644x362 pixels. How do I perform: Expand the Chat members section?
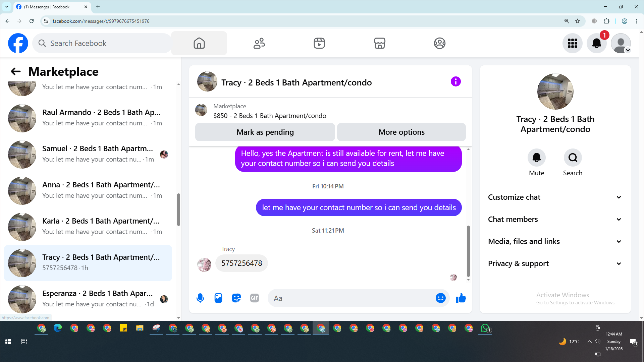click(x=555, y=219)
